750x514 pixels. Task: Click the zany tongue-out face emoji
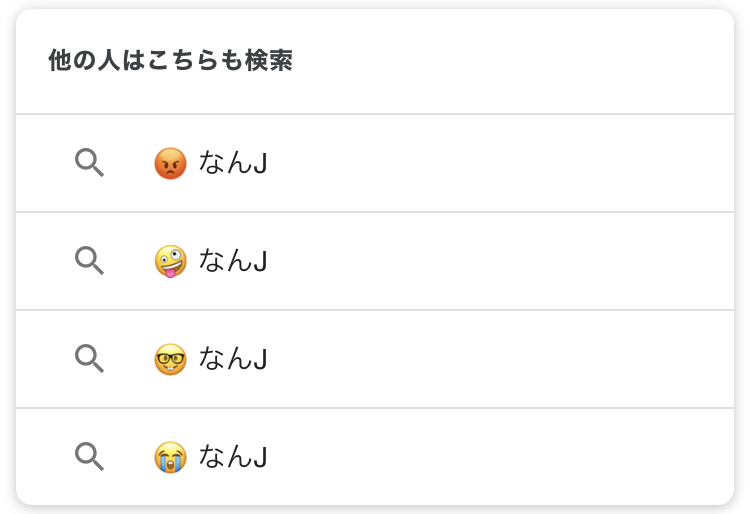pos(171,261)
